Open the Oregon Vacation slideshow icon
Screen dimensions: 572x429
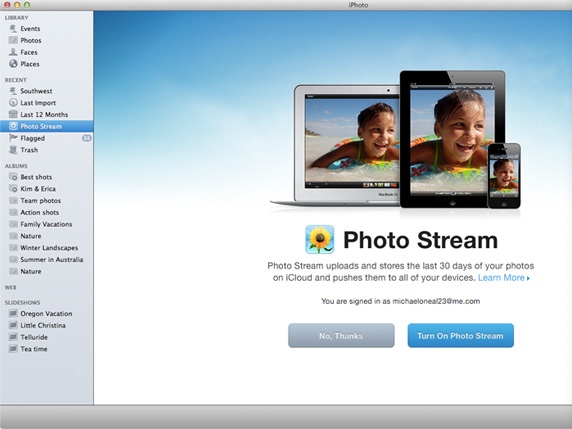[x=13, y=313]
